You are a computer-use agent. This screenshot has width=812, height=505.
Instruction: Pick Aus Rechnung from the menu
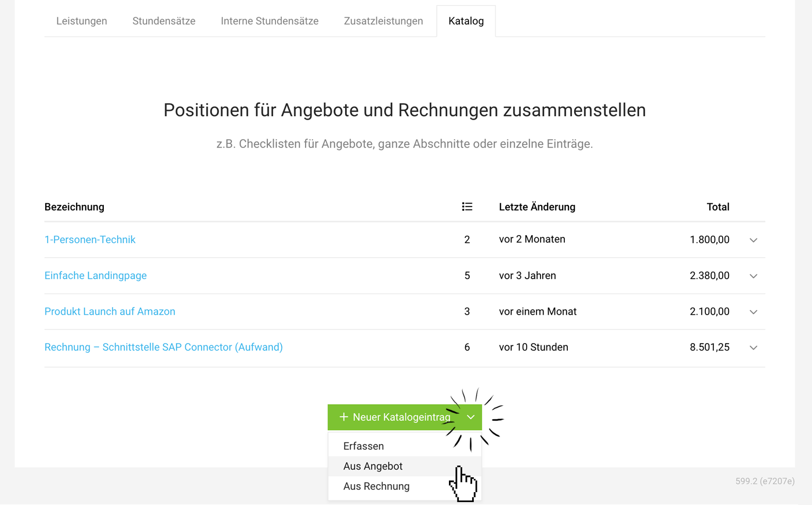point(376,486)
